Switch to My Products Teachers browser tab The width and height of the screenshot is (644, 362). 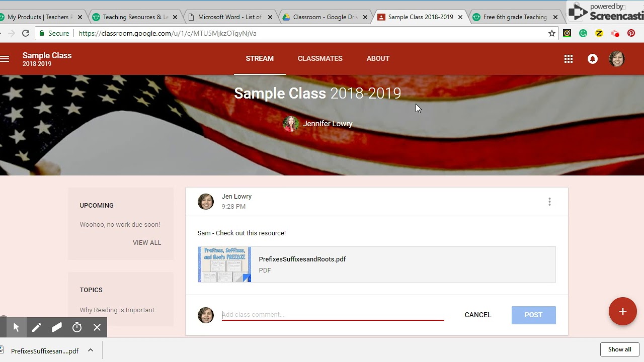40,17
